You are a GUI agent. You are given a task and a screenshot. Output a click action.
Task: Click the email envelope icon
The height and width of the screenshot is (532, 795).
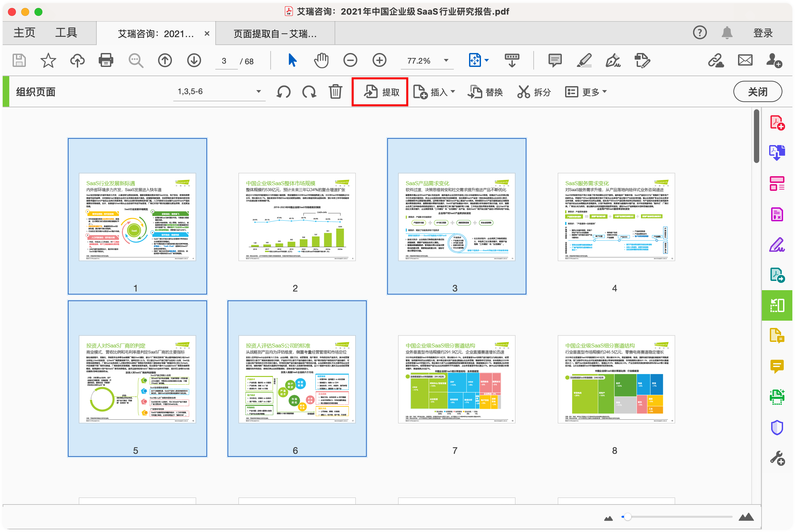coord(745,61)
